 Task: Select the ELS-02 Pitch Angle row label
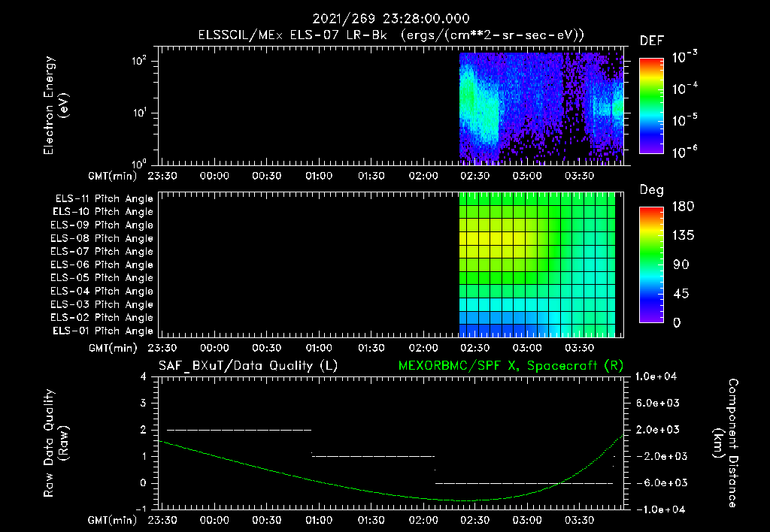coord(102,318)
